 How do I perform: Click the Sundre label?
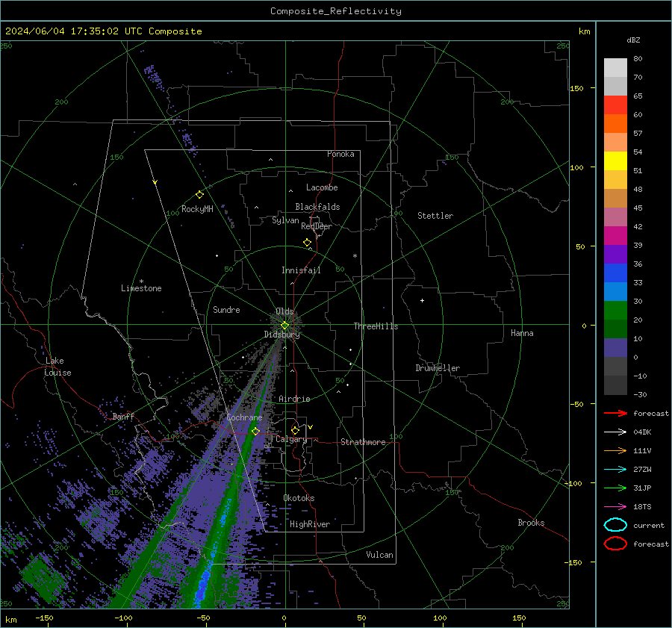click(226, 310)
